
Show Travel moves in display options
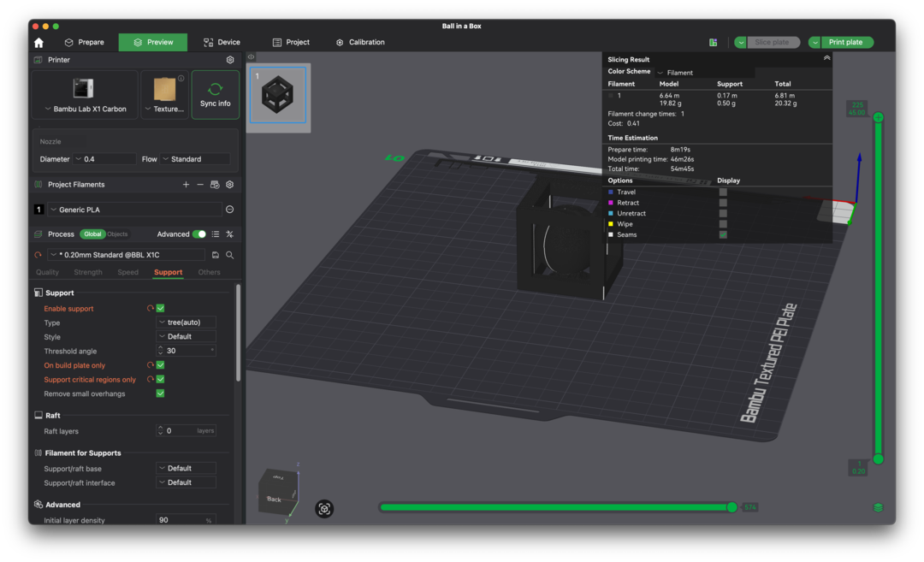point(723,192)
